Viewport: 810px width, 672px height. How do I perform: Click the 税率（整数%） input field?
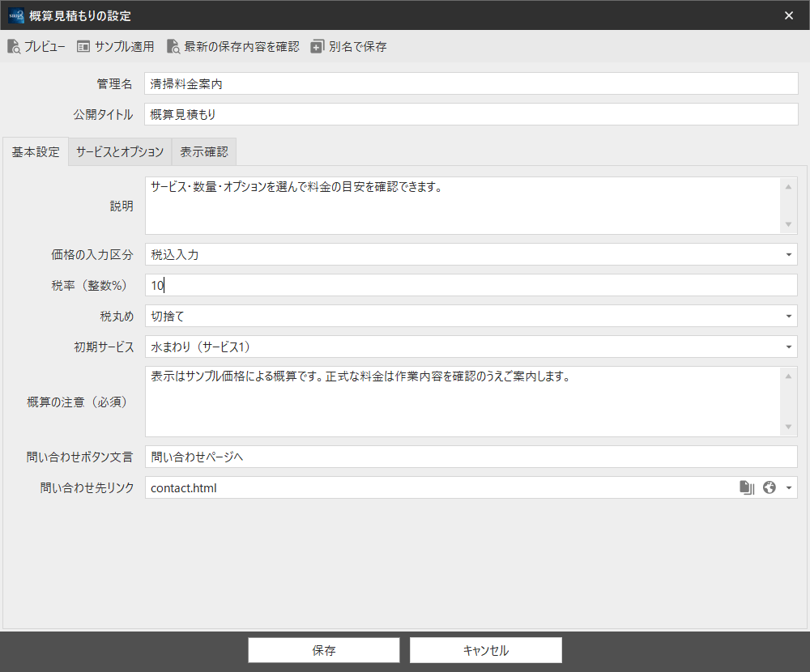click(471, 285)
